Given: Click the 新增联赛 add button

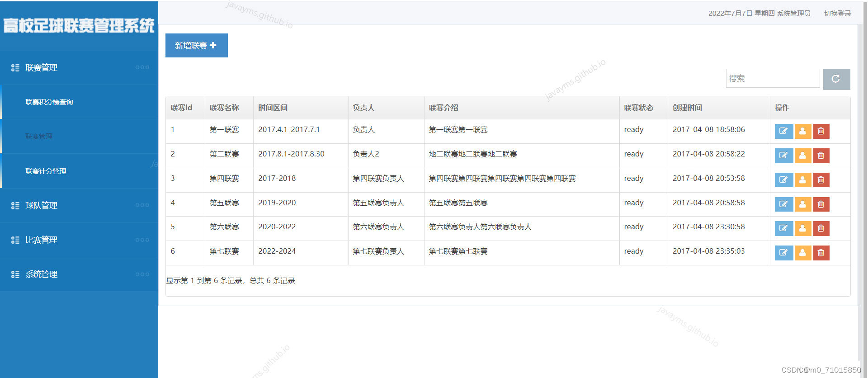Looking at the screenshot, I should point(197,46).
